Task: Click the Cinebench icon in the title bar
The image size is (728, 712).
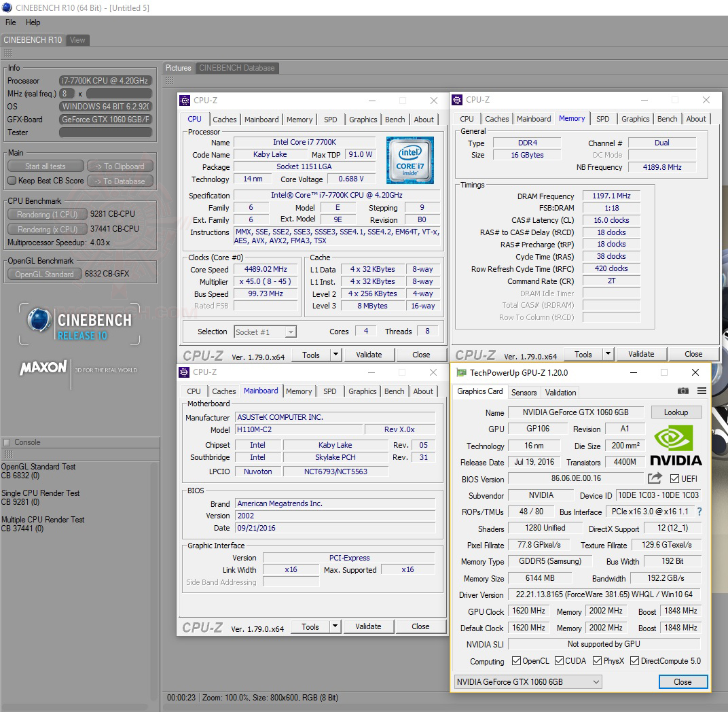Action: click(x=6, y=7)
